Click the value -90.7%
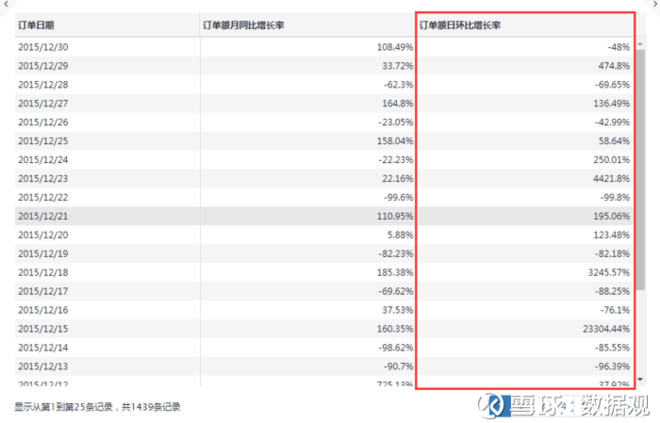Viewport: 660px width, 423px height. (398, 367)
